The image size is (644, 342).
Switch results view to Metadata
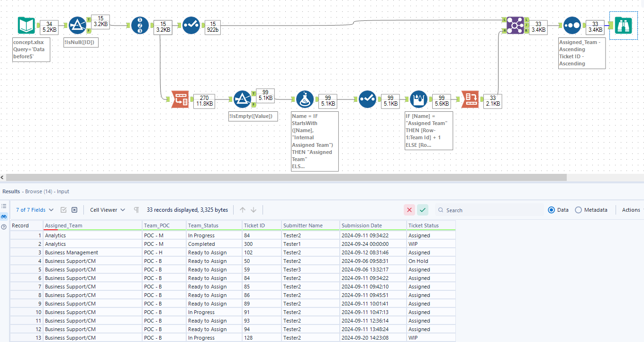578,210
